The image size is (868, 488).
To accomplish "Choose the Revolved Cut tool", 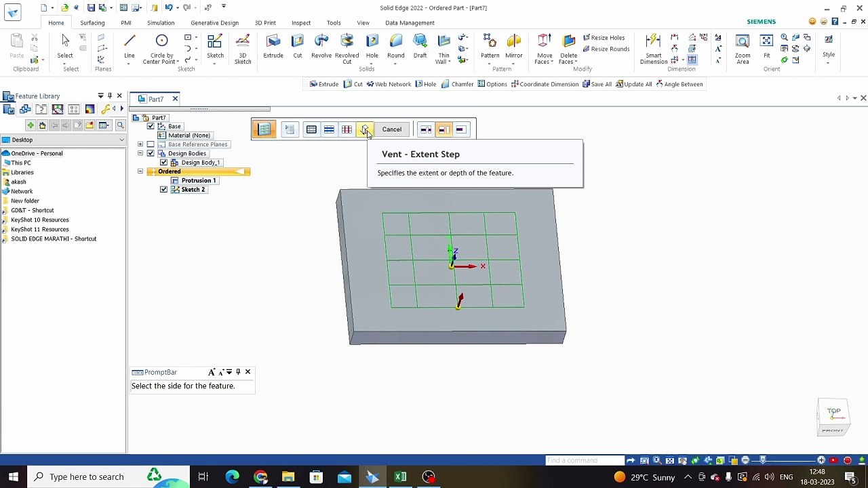I will [347, 49].
